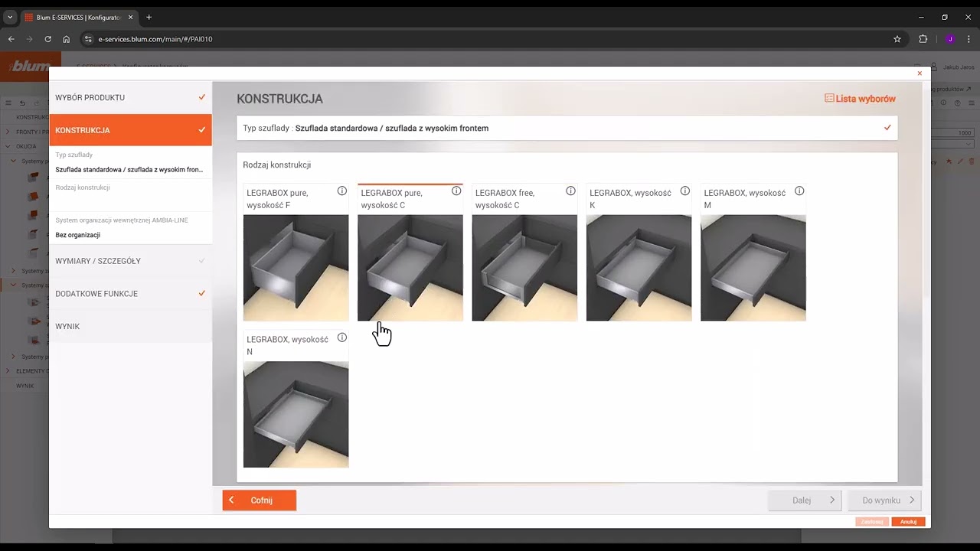Select LEGRABOX pure wysokość F drawer image
980x551 pixels.
click(296, 268)
